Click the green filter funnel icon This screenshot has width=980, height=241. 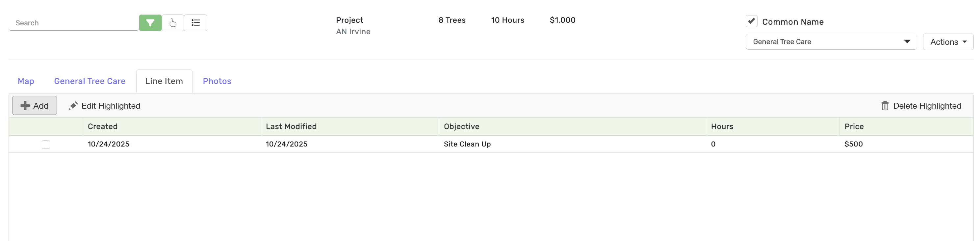pos(150,23)
